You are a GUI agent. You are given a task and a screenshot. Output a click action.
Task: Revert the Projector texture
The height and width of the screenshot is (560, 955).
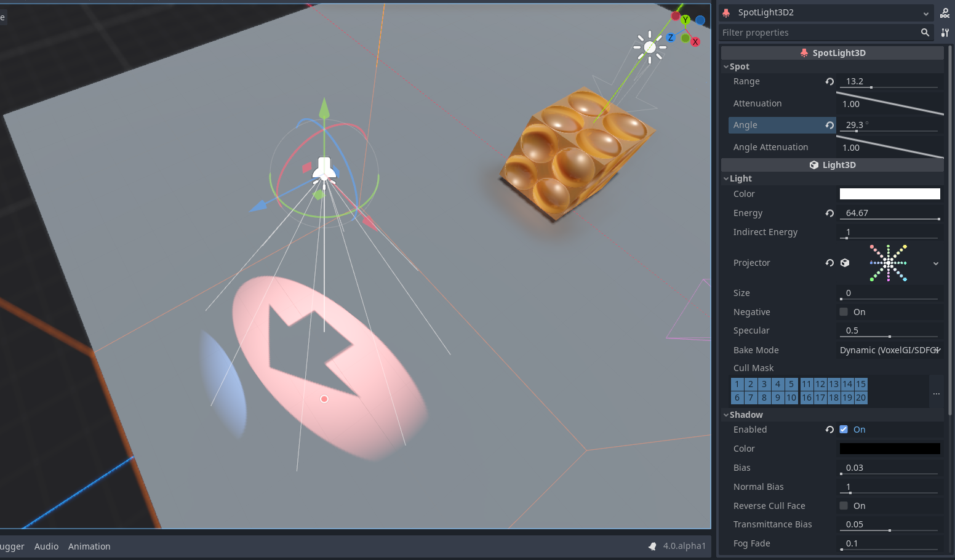[x=829, y=263]
